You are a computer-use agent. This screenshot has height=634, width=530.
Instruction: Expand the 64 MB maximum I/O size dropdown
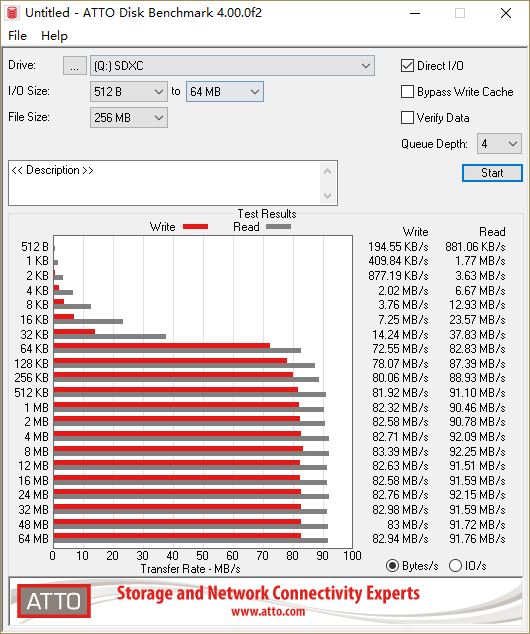point(225,92)
